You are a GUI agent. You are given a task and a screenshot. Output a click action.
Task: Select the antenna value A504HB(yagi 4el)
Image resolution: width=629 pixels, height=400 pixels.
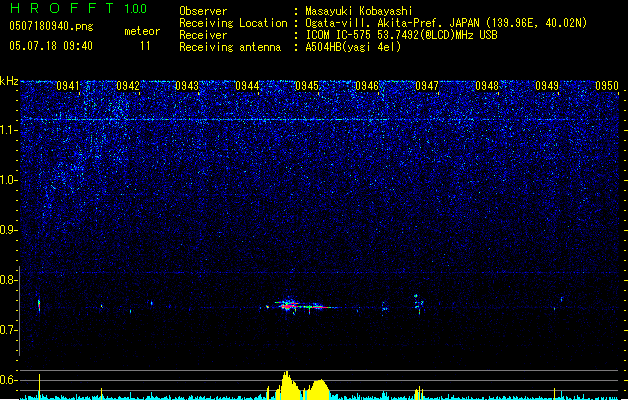pos(353,47)
